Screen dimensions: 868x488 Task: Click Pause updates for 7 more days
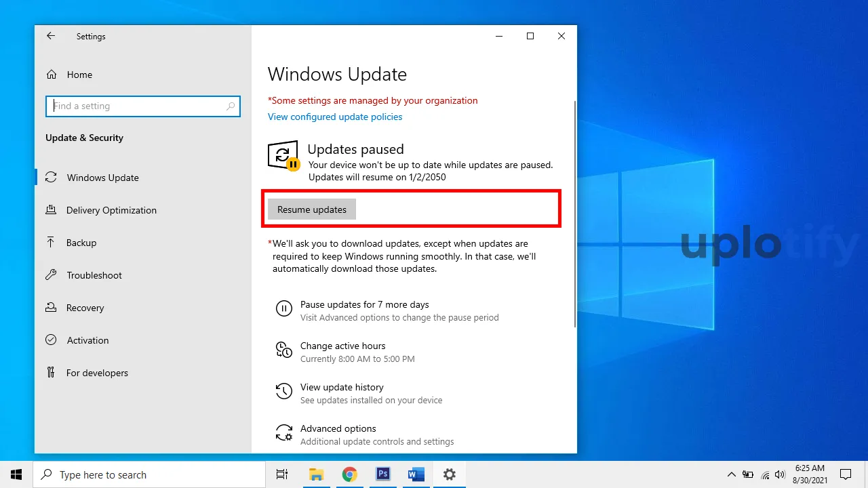click(x=365, y=304)
